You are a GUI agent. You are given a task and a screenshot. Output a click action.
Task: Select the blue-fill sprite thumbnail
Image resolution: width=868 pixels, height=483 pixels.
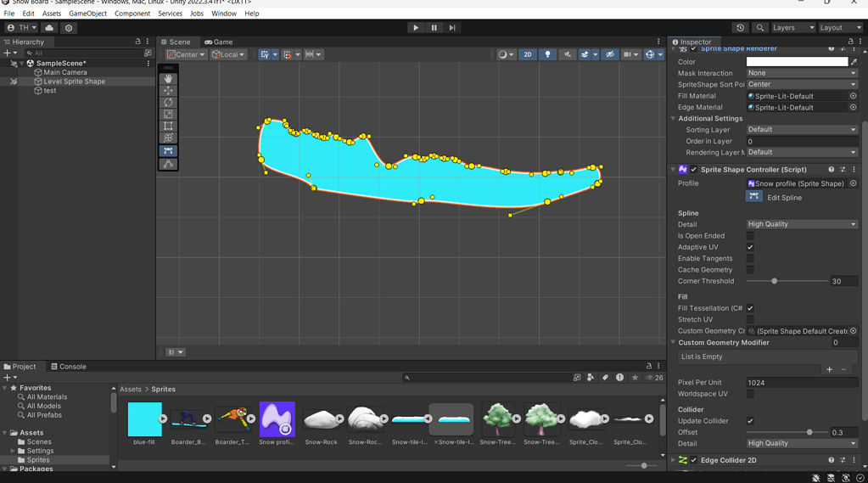pyautogui.click(x=144, y=419)
